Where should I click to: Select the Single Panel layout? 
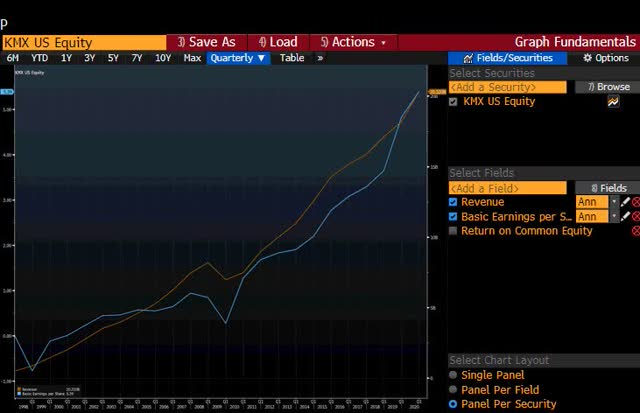click(x=453, y=375)
